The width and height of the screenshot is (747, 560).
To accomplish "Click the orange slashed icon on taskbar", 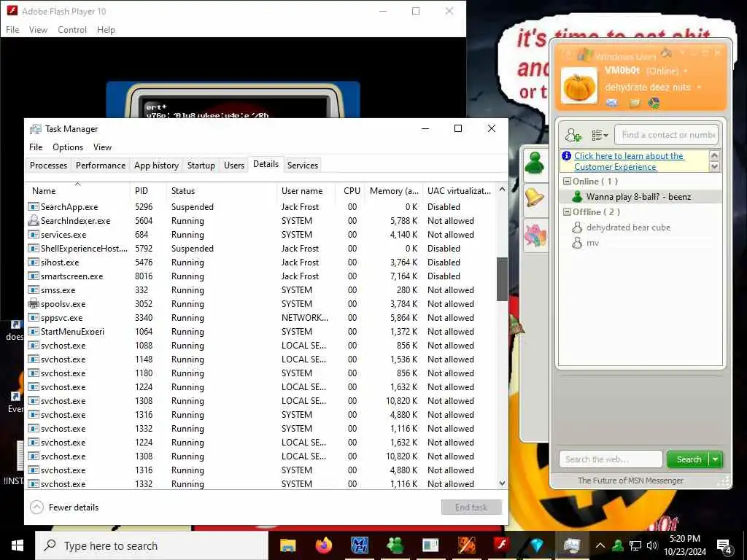I will tap(466, 545).
